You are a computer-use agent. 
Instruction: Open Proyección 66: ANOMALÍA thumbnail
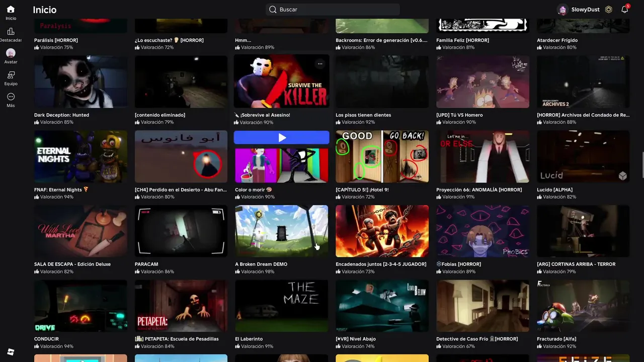point(483,156)
